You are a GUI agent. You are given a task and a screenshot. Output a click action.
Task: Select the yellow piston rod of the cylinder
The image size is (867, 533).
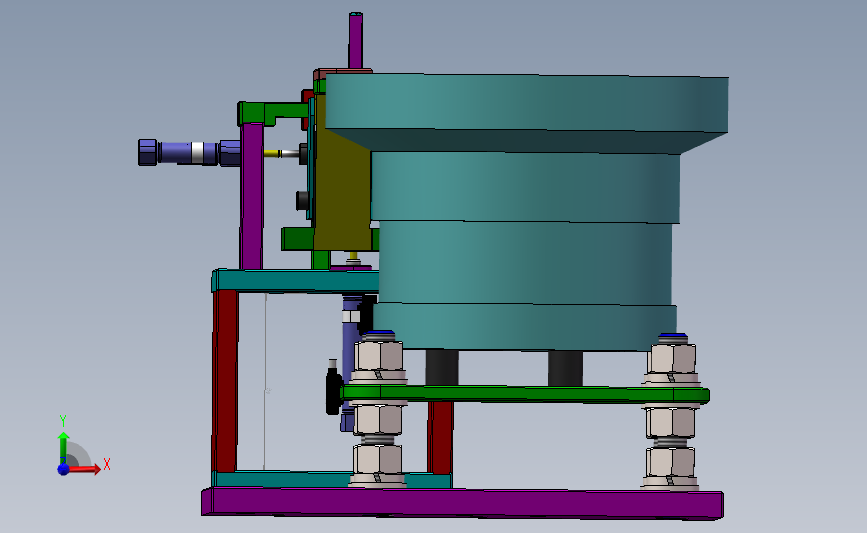point(272,153)
